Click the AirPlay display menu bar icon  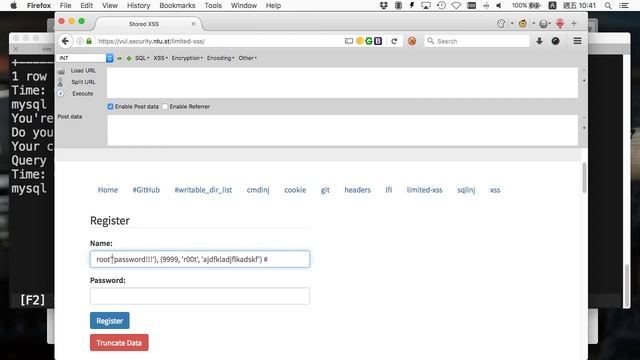pyautogui.click(x=426, y=5)
